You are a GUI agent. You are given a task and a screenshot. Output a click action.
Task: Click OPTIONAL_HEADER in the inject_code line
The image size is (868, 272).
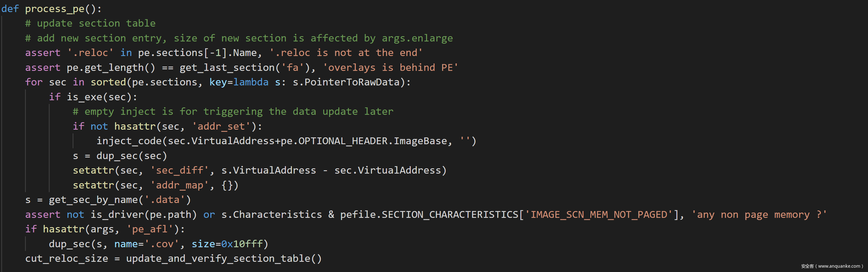pyautogui.click(x=343, y=141)
